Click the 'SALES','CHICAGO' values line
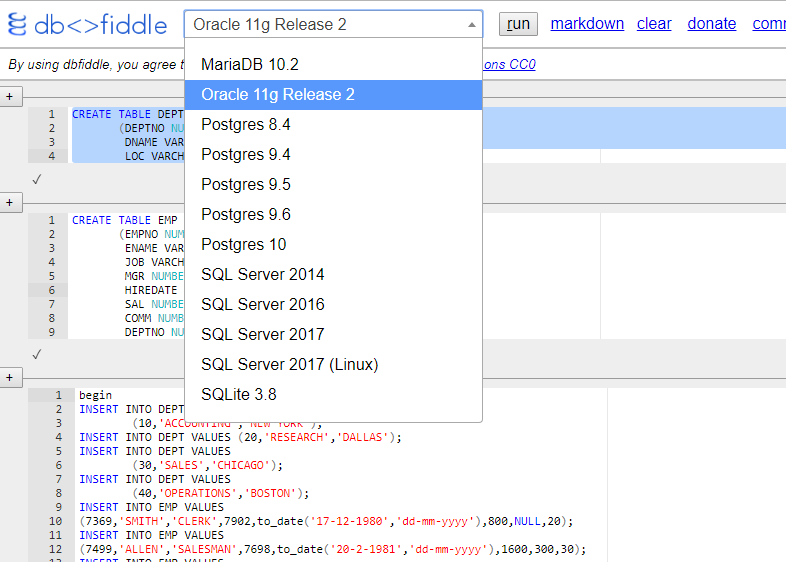Viewport: 786px width, 562px height. [x=208, y=465]
